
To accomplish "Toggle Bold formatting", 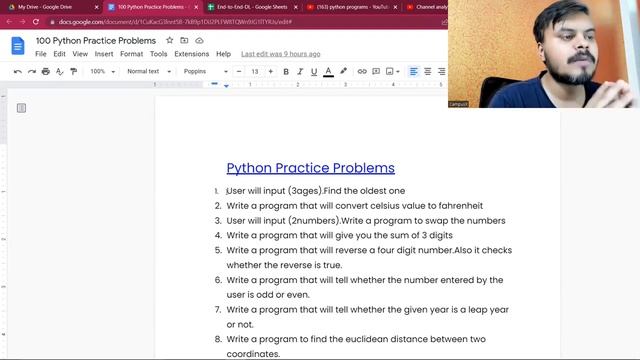I will tap(286, 71).
